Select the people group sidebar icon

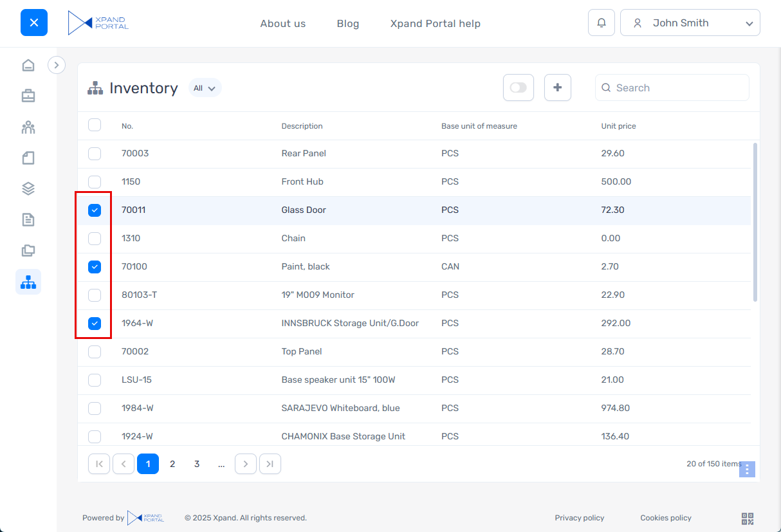28,127
